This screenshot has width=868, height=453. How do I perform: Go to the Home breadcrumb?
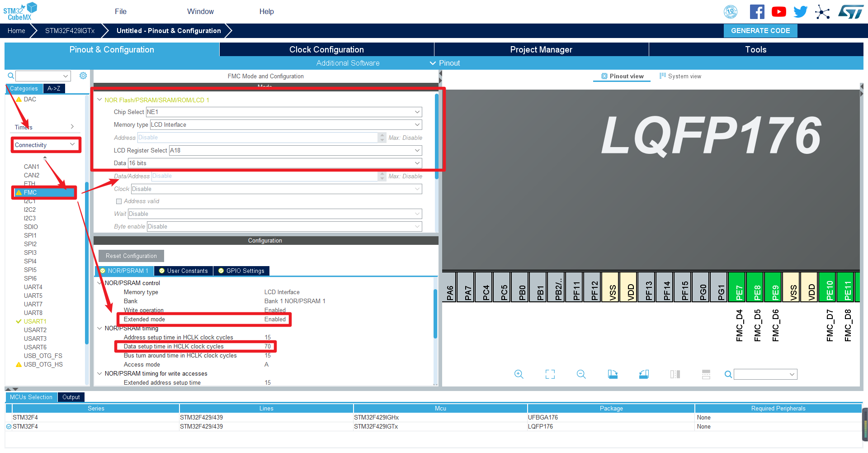[16, 31]
